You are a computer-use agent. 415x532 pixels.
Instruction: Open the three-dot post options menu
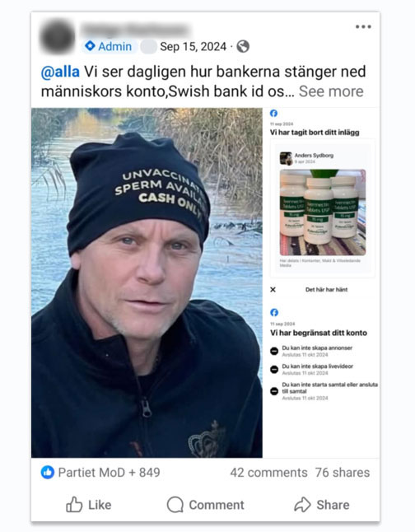363,27
